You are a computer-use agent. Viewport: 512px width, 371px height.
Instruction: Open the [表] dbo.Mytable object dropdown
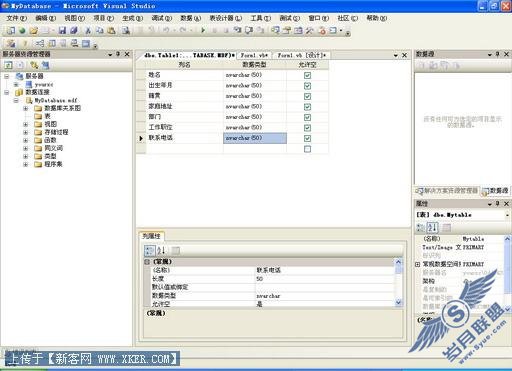pyautogui.click(x=507, y=215)
